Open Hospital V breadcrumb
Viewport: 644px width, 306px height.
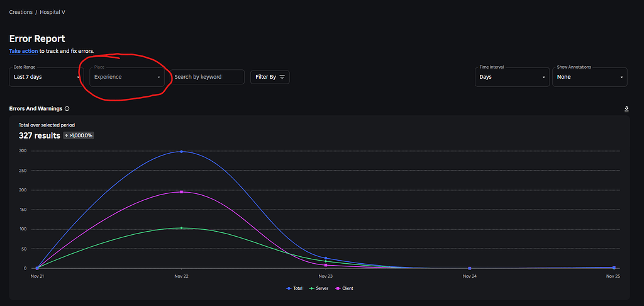tap(53, 13)
